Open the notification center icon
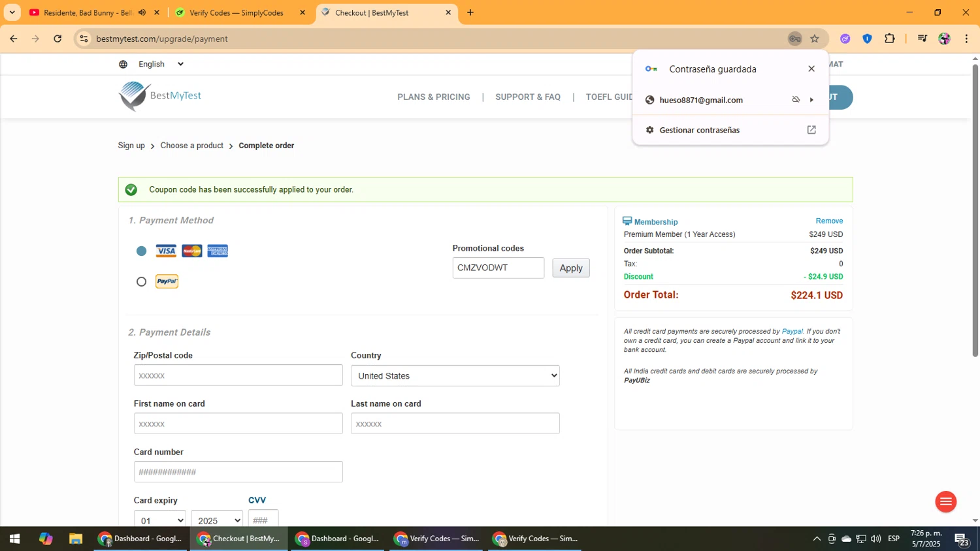 point(962,539)
